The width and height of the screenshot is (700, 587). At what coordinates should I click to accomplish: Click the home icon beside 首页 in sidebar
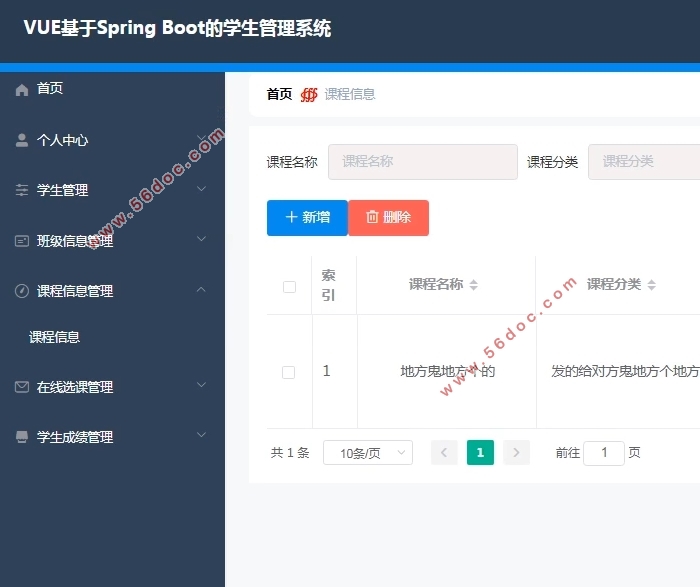pyautogui.click(x=22, y=89)
